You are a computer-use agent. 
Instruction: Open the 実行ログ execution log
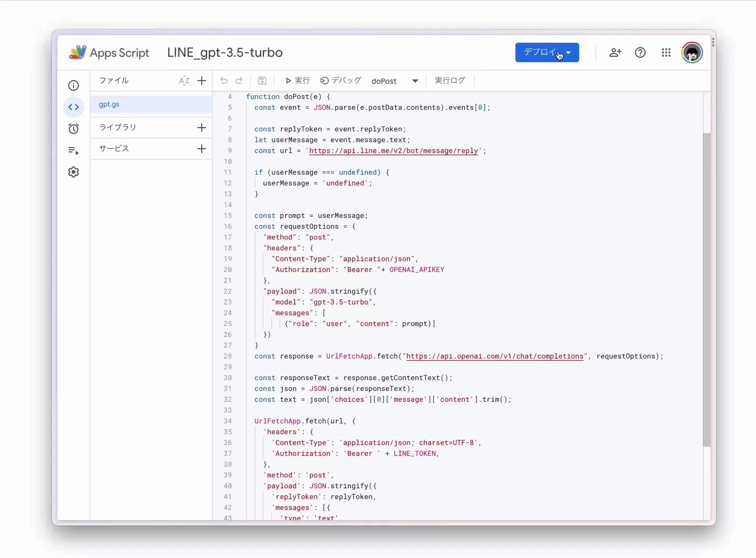pos(450,81)
